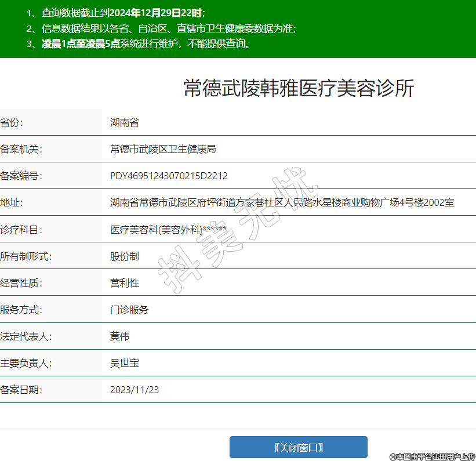Image resolution: width=476 pixels, height=461 pixels.
Task: Click the 备案日期 field label
Action: (21, 390)
